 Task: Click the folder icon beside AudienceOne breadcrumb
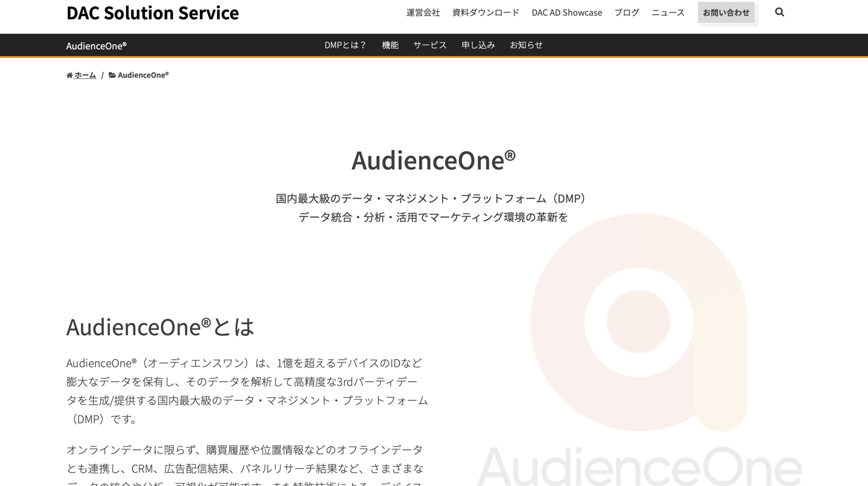click(x=112, y=75)
